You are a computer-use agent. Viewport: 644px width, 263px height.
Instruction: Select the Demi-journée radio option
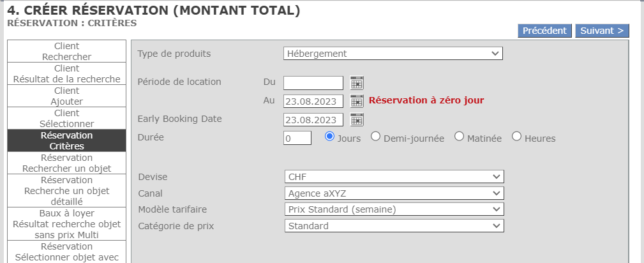click(375, 137)
